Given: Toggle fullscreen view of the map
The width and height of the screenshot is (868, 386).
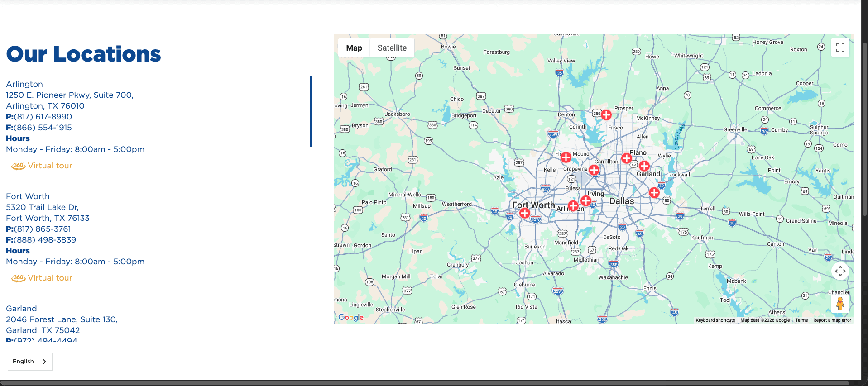Looking at the screenshot, I should (840, 48).
